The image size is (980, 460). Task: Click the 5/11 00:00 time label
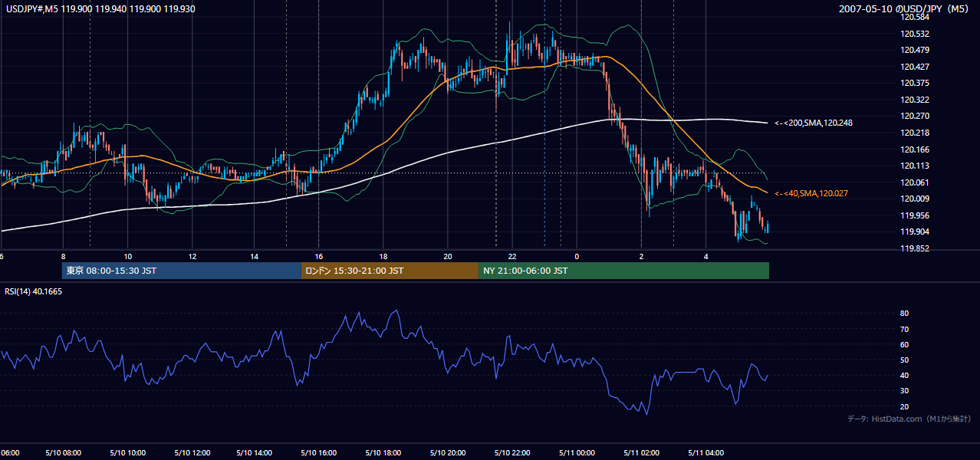click(575, 452)
